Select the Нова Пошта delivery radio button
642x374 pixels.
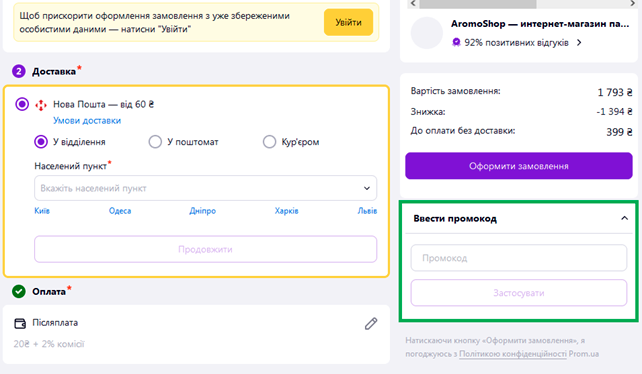(22, 104)
